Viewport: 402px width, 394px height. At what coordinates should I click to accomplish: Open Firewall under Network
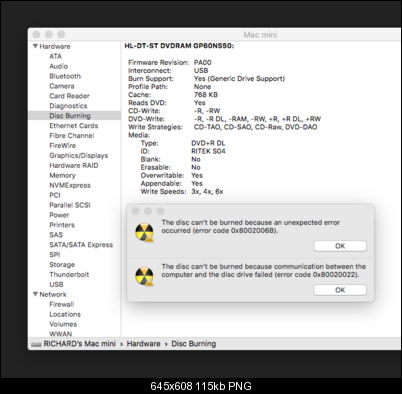62,304
